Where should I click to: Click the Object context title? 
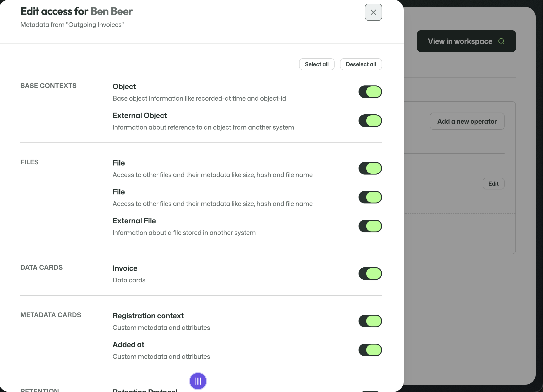[x=124, y=86]
